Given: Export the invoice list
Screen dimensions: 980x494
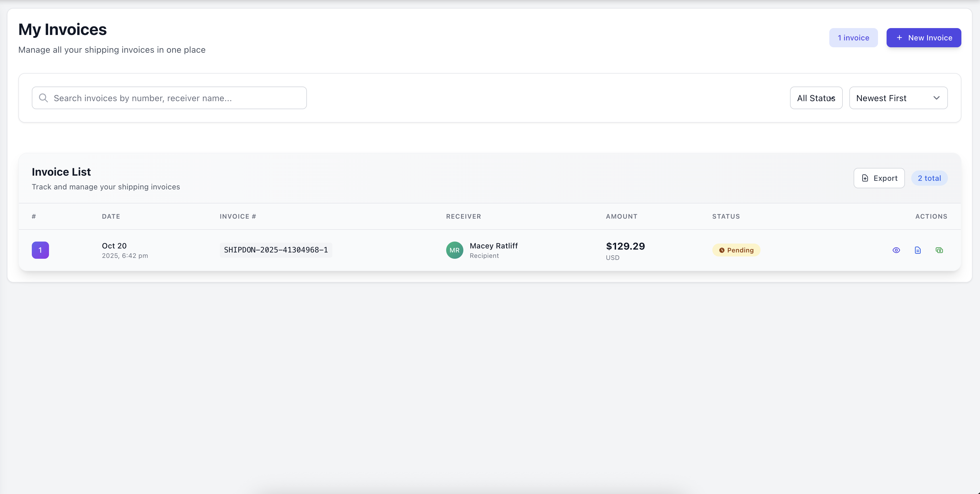Looking at the screenshot, I should click(879, 178).
